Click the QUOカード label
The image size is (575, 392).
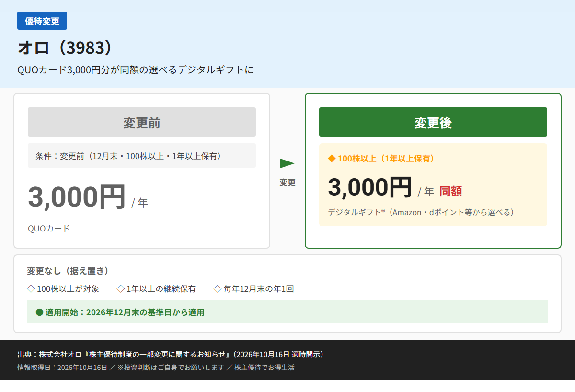49,228
